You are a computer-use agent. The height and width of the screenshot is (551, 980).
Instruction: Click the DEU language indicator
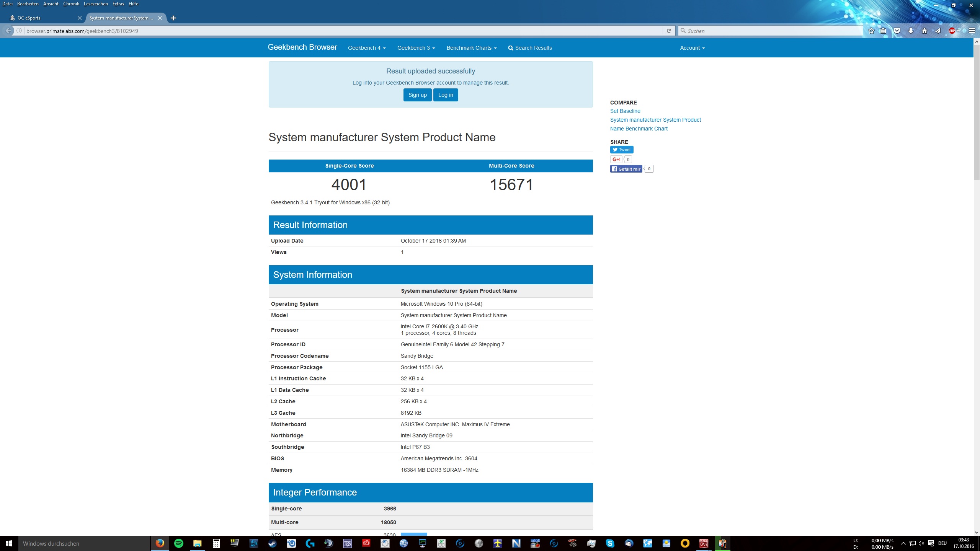[942, 543]
